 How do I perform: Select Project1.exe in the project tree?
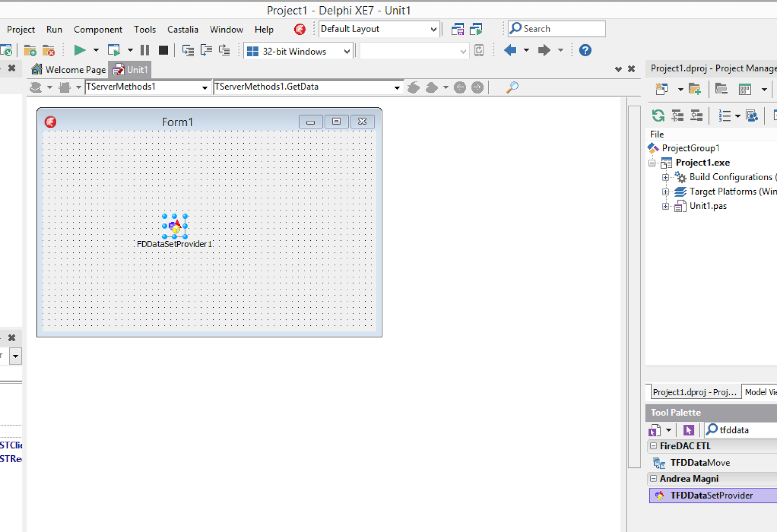pyautogui.click(x=703, y=163)
